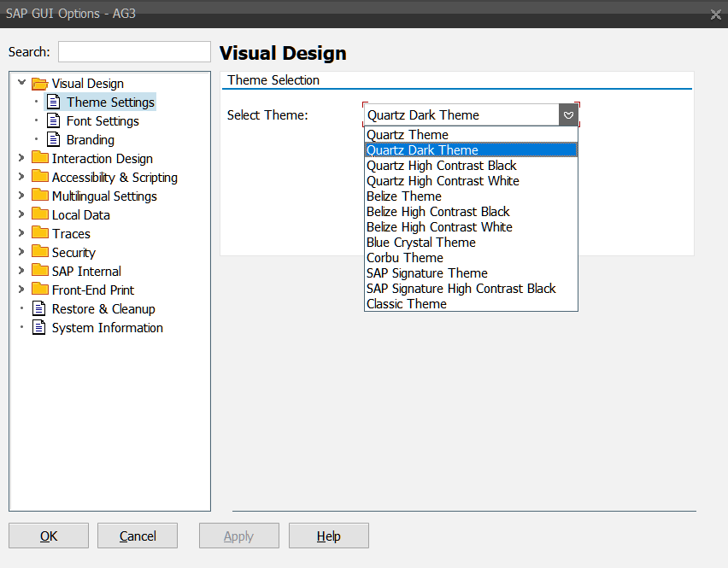Choose SAP Signature High Contrast Black
The width and height of the screenshot is (728, 568).
click(471, 288)
